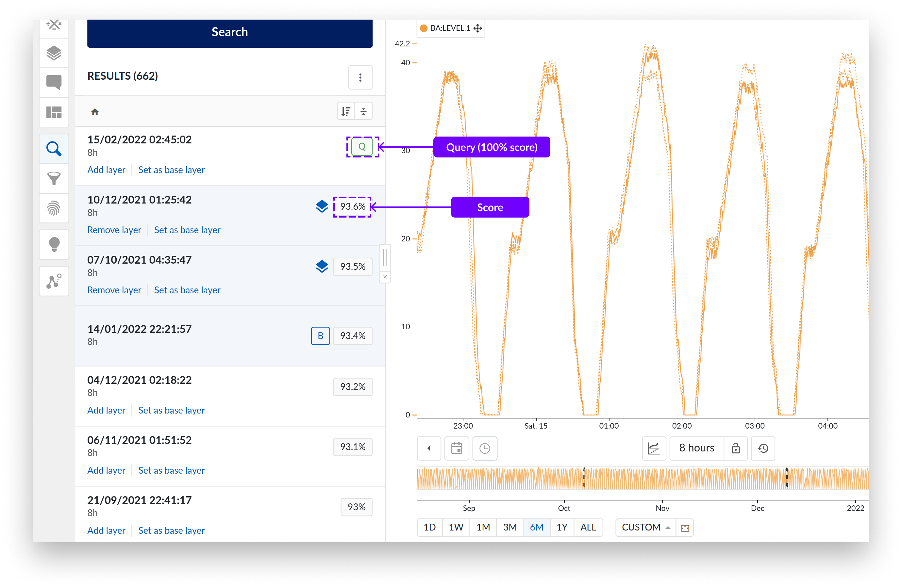Click the dashboard tiles sidebar icon

54,112
